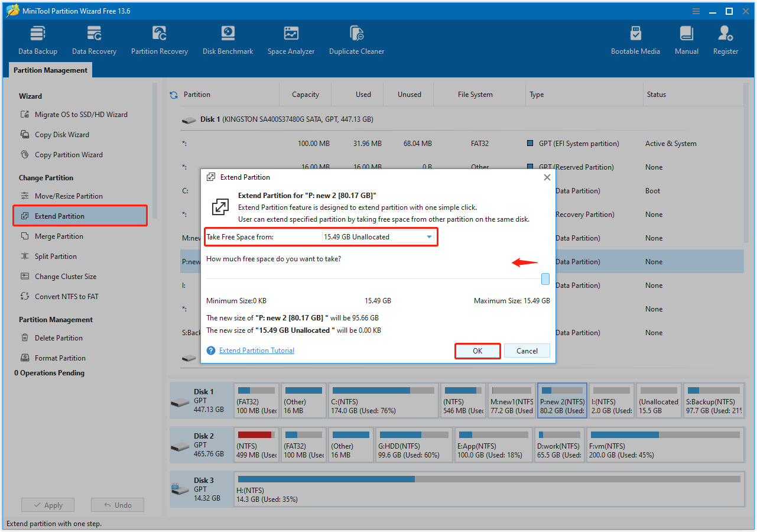Click the Extend Partition Tutorial help icon
This screenshot has height=532, width=757.
[211, 351]
